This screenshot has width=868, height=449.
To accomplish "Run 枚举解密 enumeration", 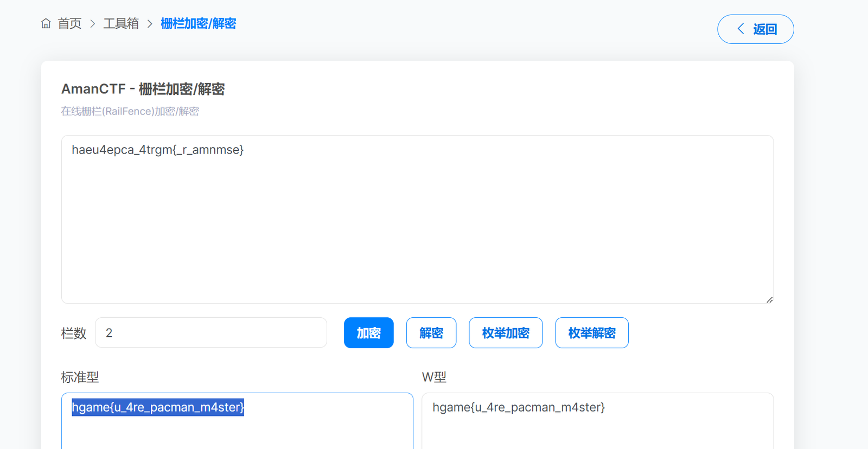I will tap(592, 332).
